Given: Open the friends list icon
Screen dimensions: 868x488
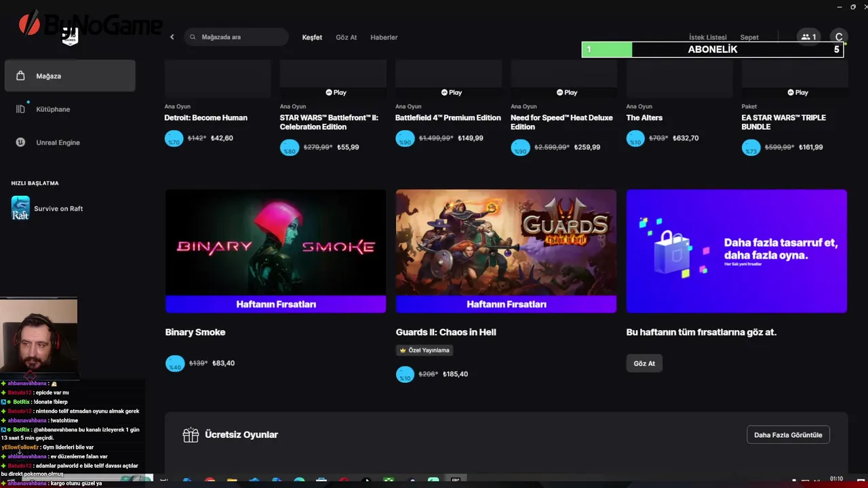Looking at the screenshot, I should 808,37.
